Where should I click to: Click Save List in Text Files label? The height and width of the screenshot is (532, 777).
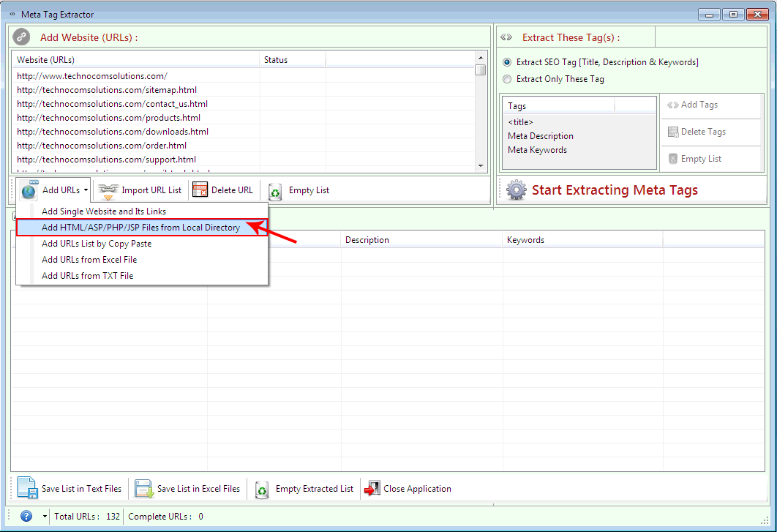[x=81, y=488]
